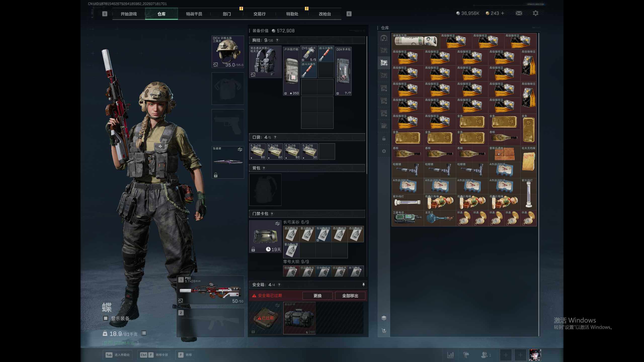Open the mail envelope icon
The height and width of the screenshot is (362, 644).
519,13
